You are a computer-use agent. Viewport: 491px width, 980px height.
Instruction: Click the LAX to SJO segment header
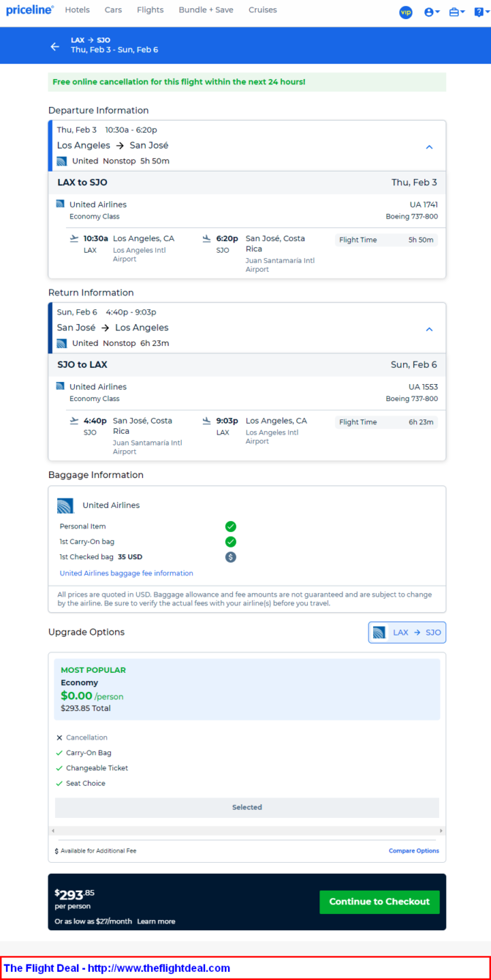[247, 183]
